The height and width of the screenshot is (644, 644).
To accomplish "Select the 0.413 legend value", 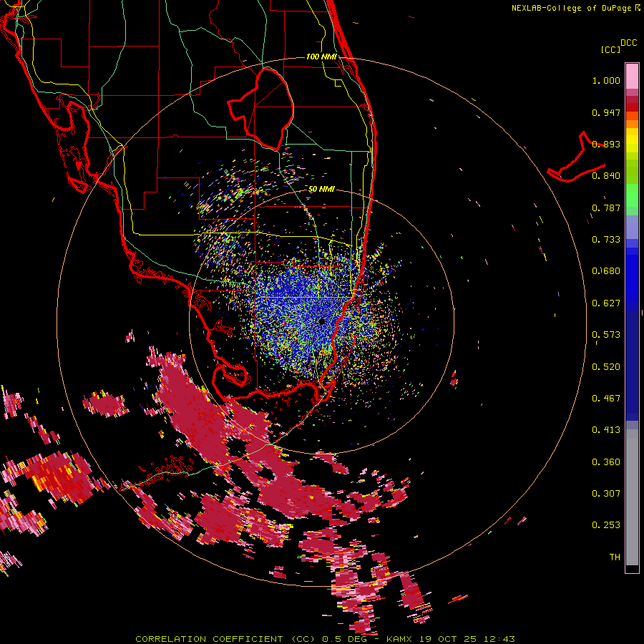I will pyautogui.click(x=606, y=430).
